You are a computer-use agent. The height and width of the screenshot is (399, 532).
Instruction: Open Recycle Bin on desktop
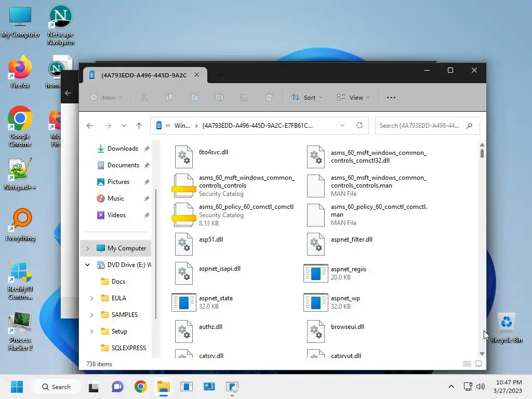506,328
